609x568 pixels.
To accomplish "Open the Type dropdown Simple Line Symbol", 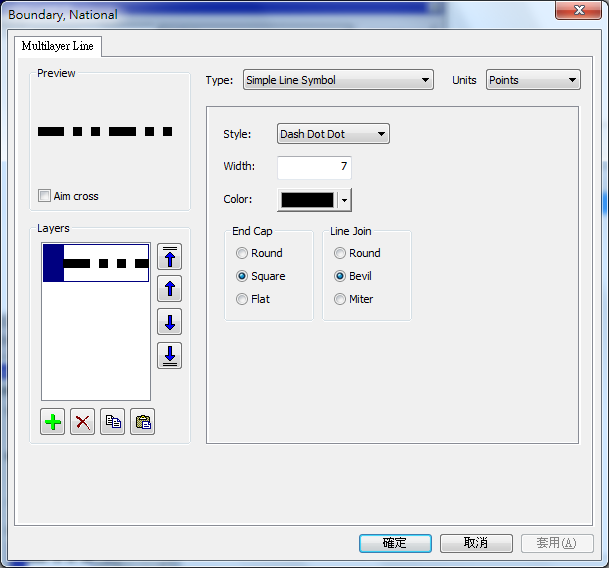I will tap(338, 80).
